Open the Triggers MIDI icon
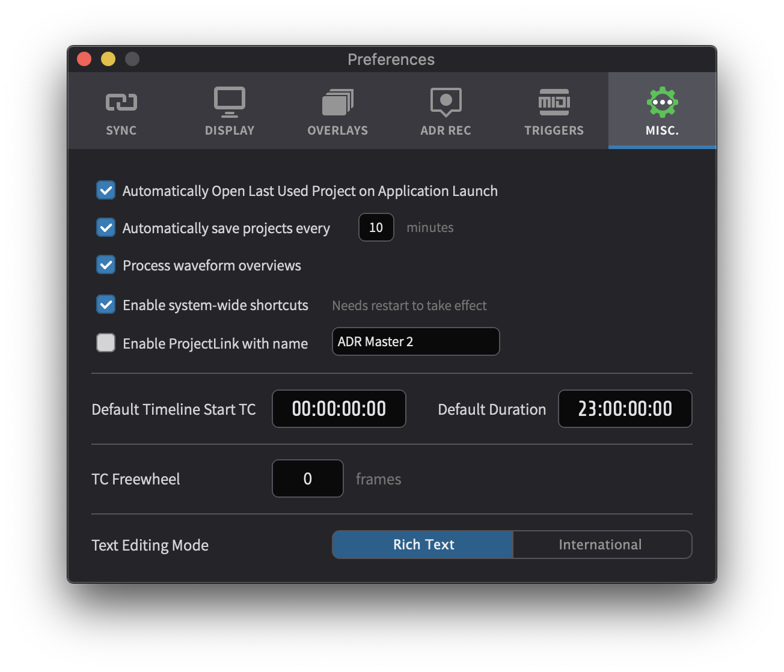This screenshot has height=672, width=784. (x=554, y=102)
